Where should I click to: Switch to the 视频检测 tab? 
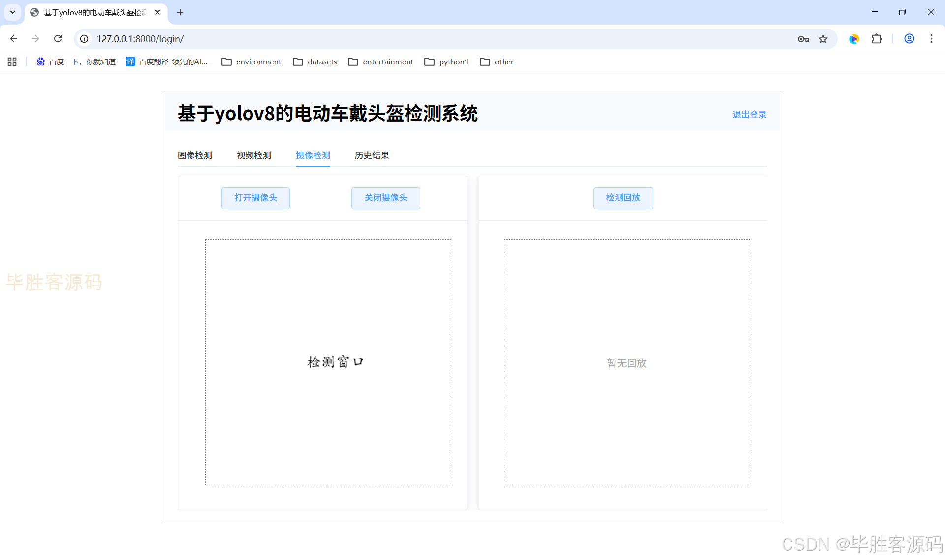254,156
